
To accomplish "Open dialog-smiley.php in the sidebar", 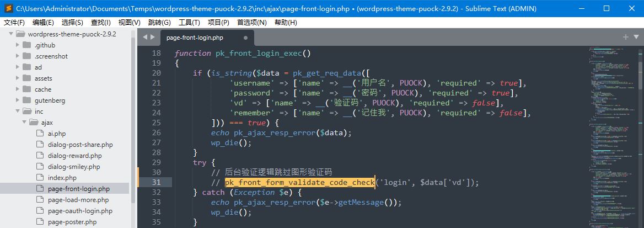I will pos(74,167).
